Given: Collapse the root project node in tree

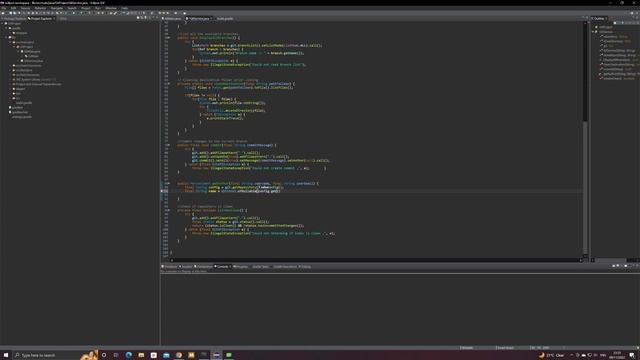Looking at the screenshot, I should 2,23.
